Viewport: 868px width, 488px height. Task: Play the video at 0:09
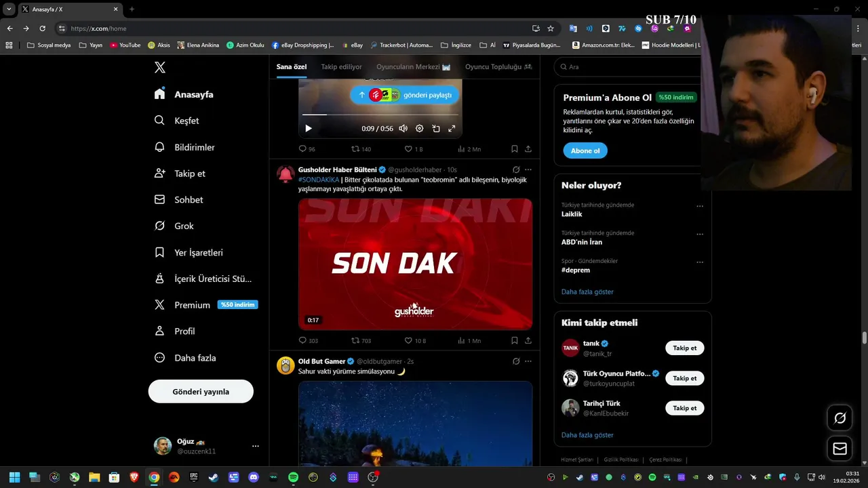[309, 129]
